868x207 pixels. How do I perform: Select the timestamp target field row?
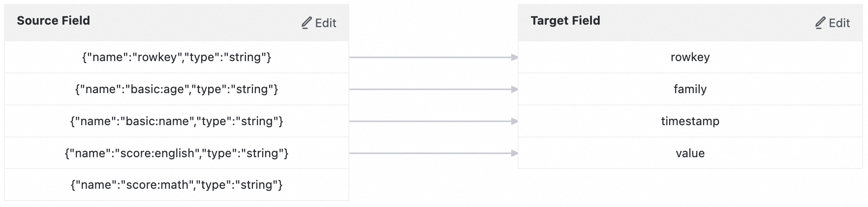(690, 121)
